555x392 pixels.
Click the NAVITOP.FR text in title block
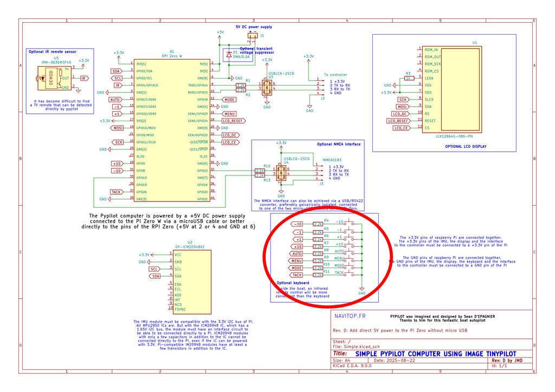350,316
